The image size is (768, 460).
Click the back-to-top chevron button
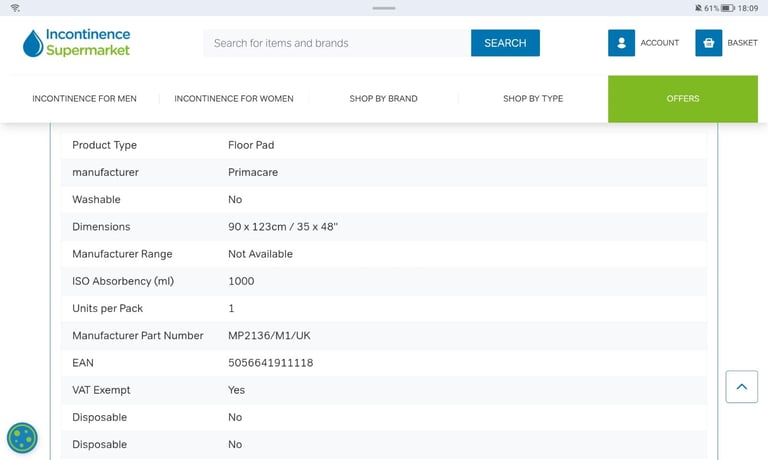pos(741,387)
